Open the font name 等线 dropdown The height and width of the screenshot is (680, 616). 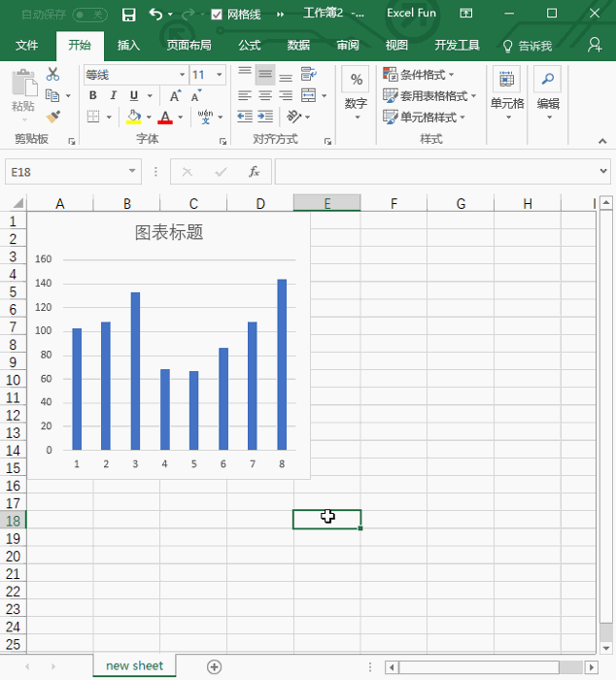click(x=181, y=75)
